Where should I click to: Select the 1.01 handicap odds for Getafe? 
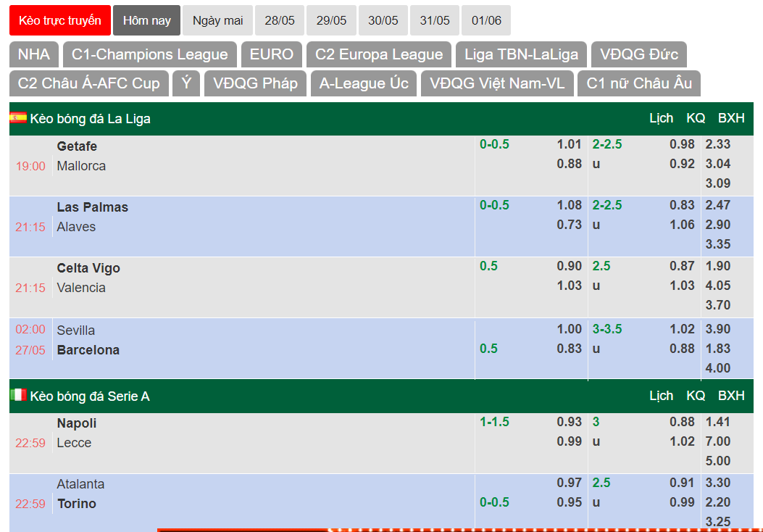[x=570, y=144]
